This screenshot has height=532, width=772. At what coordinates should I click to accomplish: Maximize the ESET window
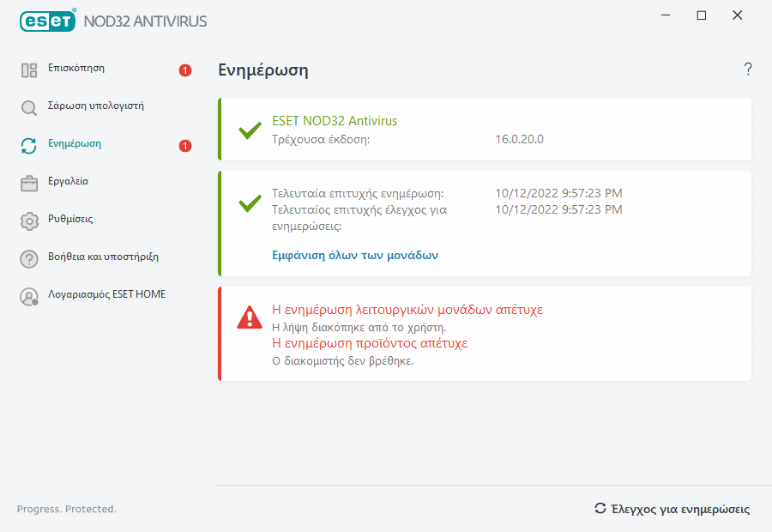point(702,15)
